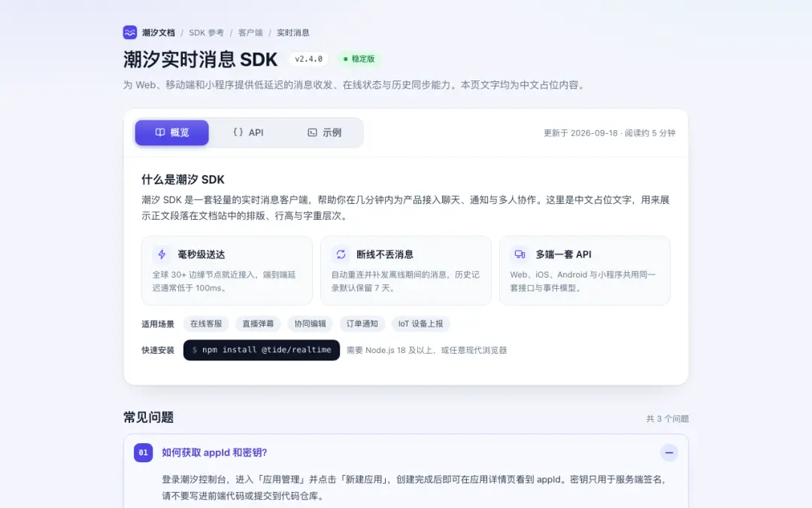Switch to the API tab
This screenshot has width=812, height=508.
tap(248, 132)
